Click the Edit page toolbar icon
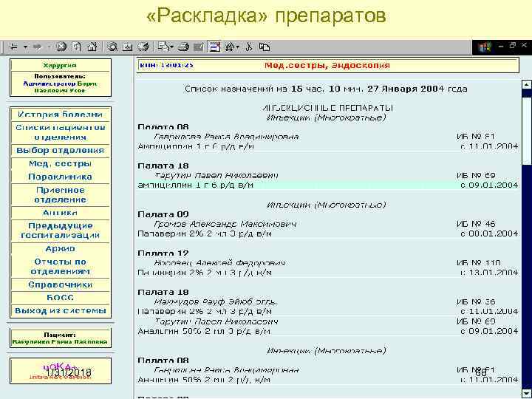 point(199,47)
